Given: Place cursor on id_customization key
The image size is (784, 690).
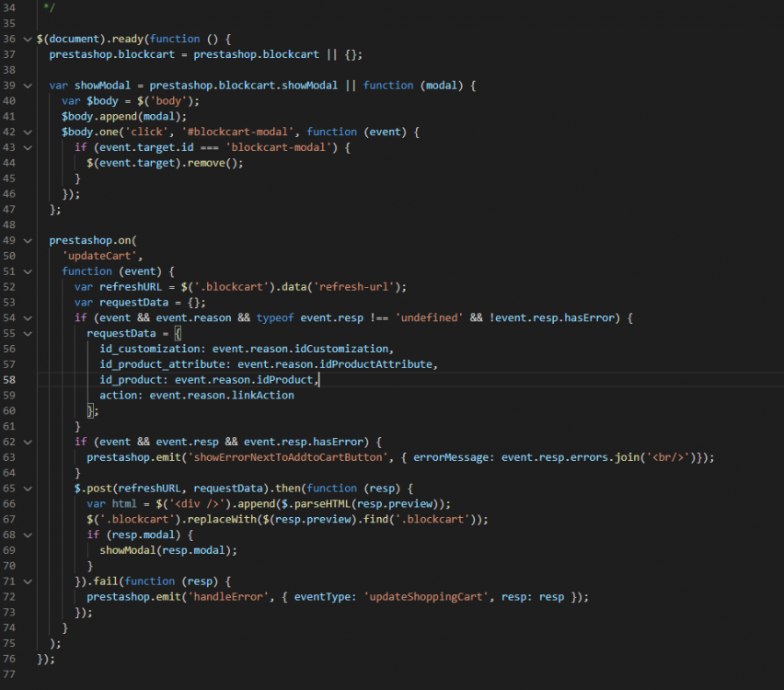Looking at the screenshot, I should 152,349.
